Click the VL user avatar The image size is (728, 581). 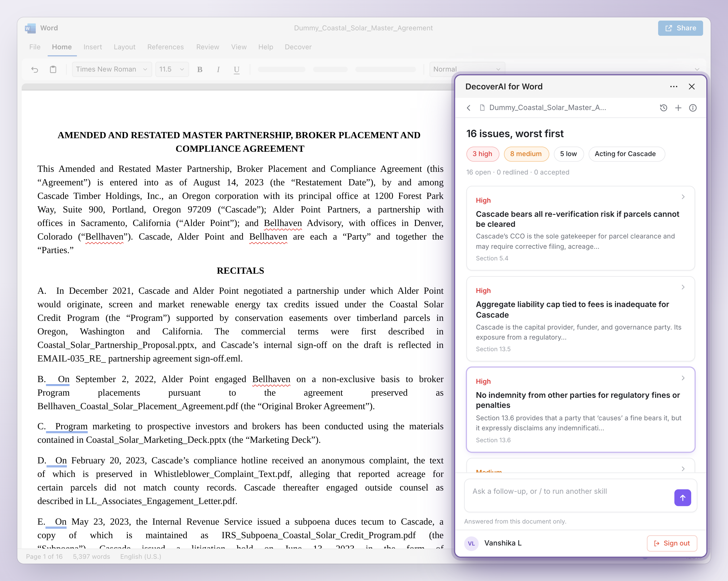471,543
